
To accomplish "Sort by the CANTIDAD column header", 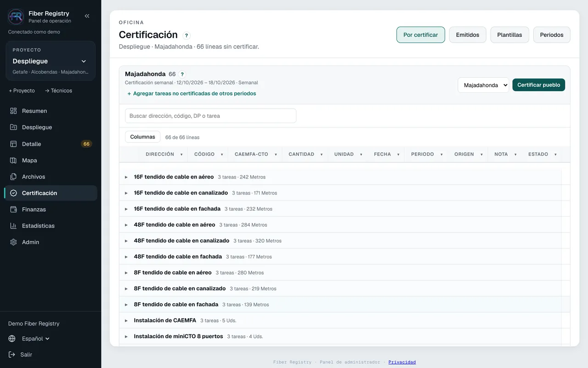I will 301,155.
